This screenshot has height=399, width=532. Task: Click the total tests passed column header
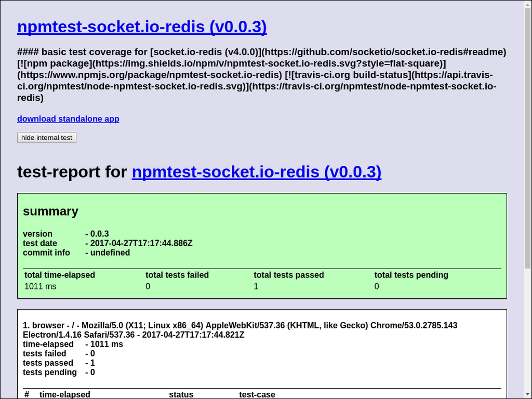pos(289,275)
